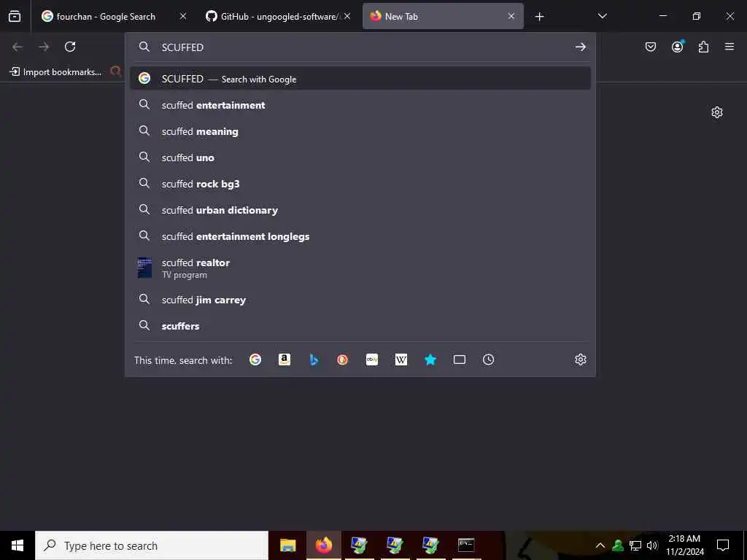747x560 pixels.
Task: Go forward one page
Action: coord(44,47)
